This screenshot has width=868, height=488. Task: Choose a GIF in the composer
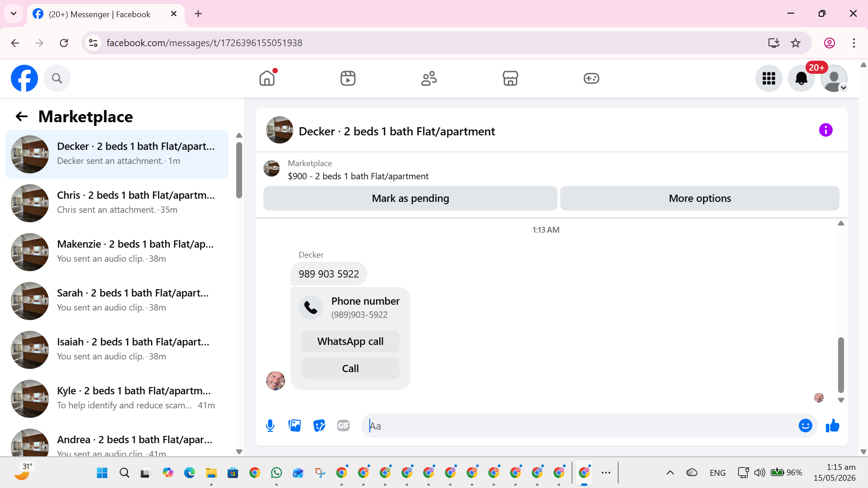343,426
